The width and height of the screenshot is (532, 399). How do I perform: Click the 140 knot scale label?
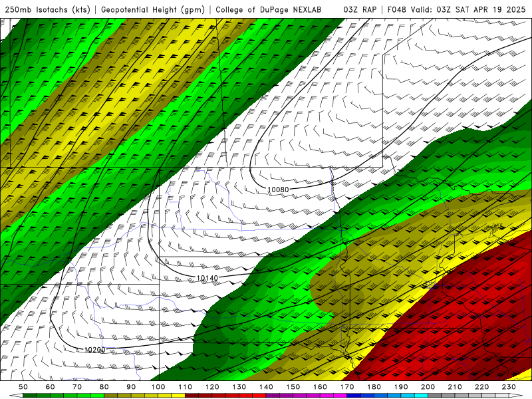tap(266, 387)
